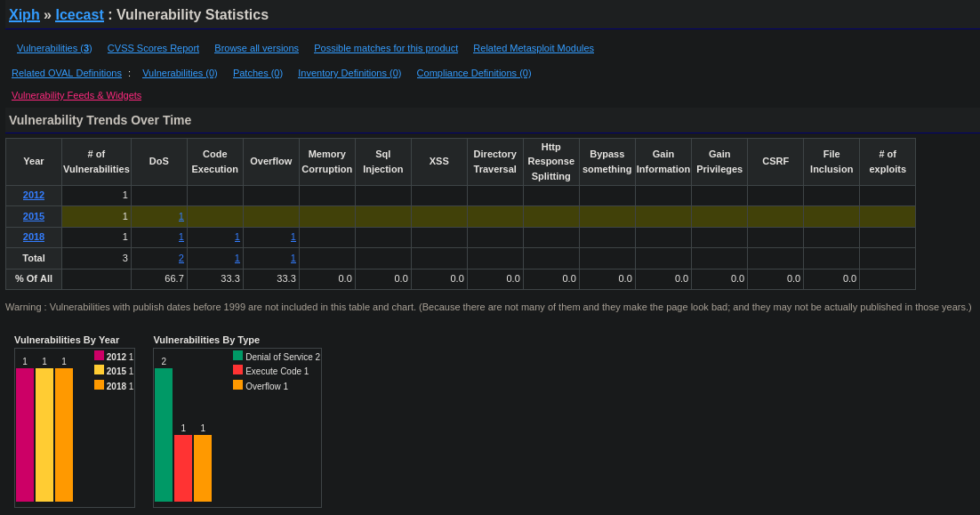980x515 pixels.
Task: Go to the Vulnerabilities (3) list
Action: [54, 48]
